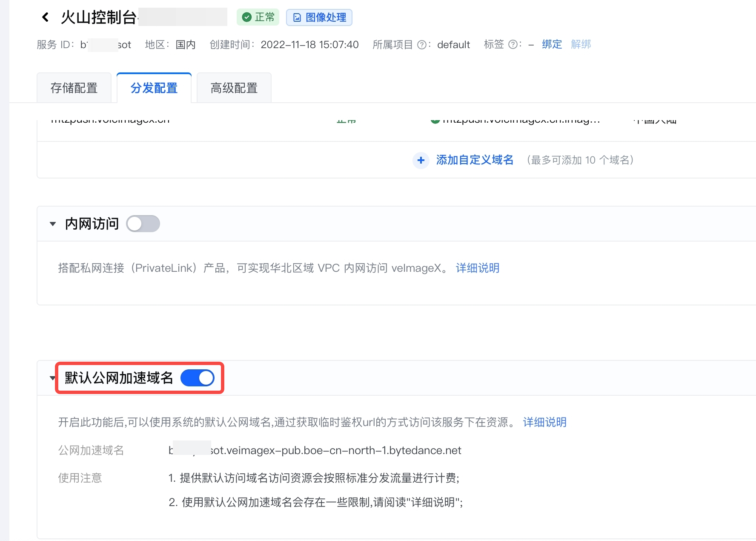Collapse the 默认公网加速域名 section triangle
Image resolution: width=756 pixels, height=541 pixels.
point(52,378)
